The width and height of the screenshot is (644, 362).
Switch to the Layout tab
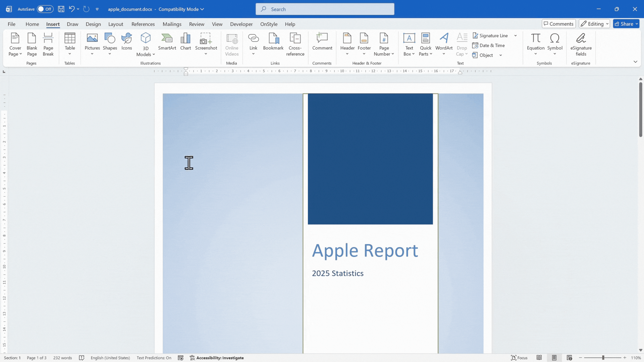tap(116, 24)
